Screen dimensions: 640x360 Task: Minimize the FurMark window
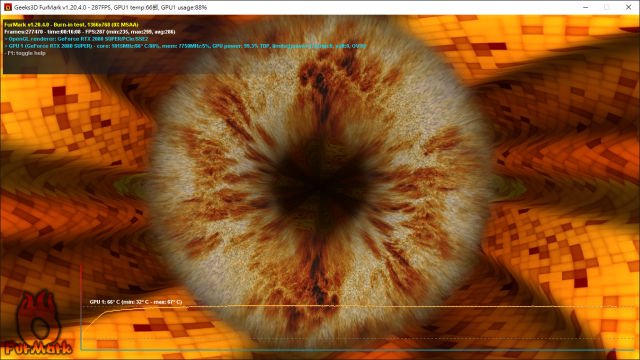tap(586, 7)
